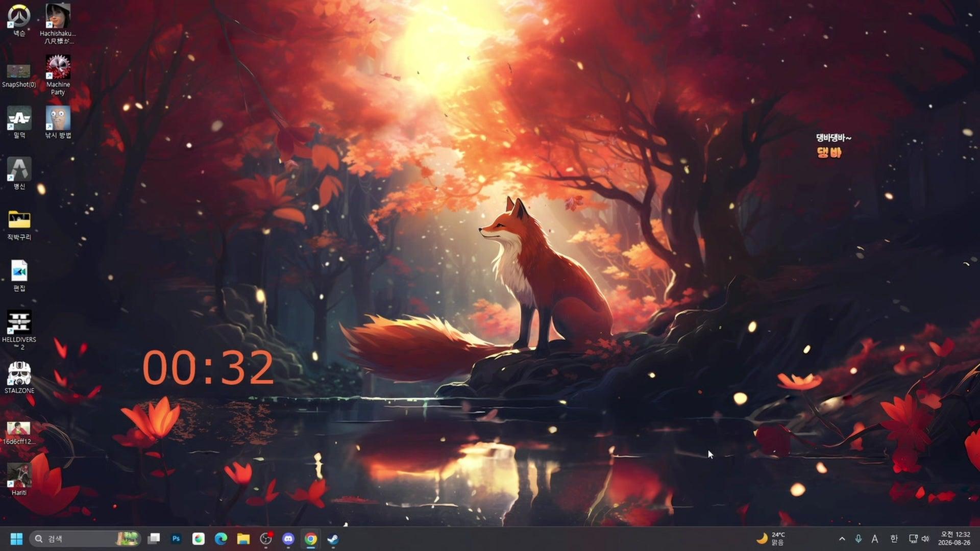
Task: Click the taskbar search box
Action: click(86, 539)
